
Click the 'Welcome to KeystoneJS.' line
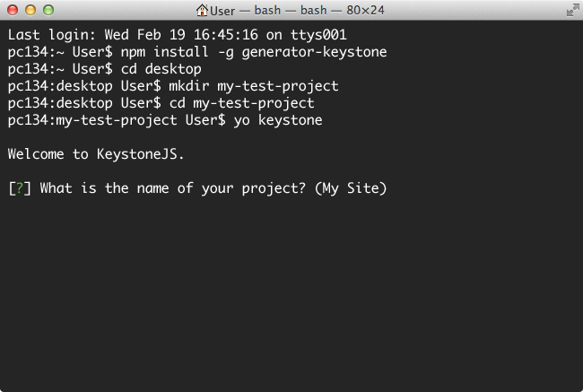coord(96,154)
